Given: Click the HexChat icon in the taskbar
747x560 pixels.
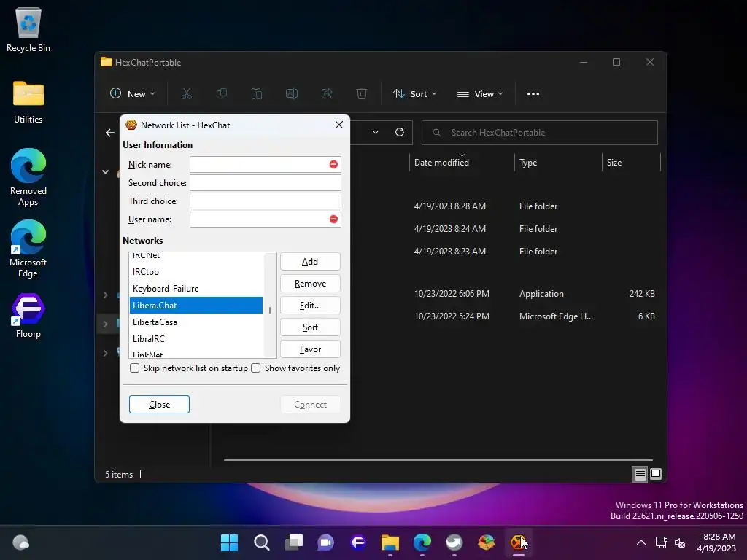Looking at the screenshot, I should coord(519,542).
